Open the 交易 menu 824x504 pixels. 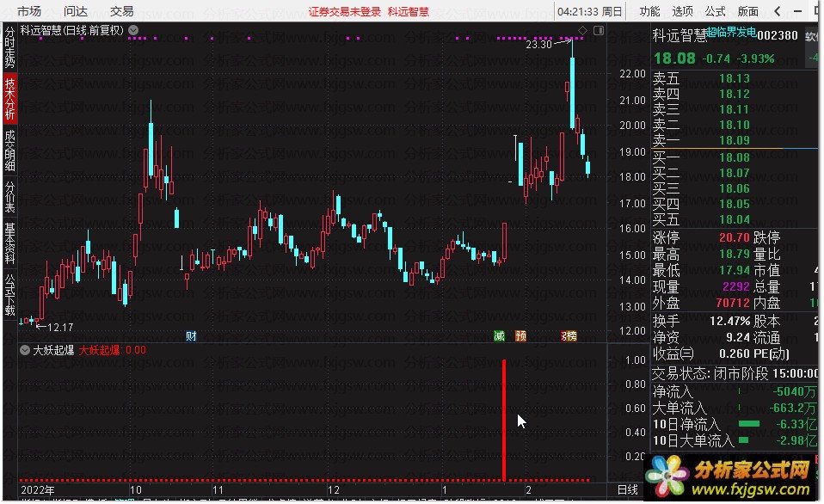[121, 11]
